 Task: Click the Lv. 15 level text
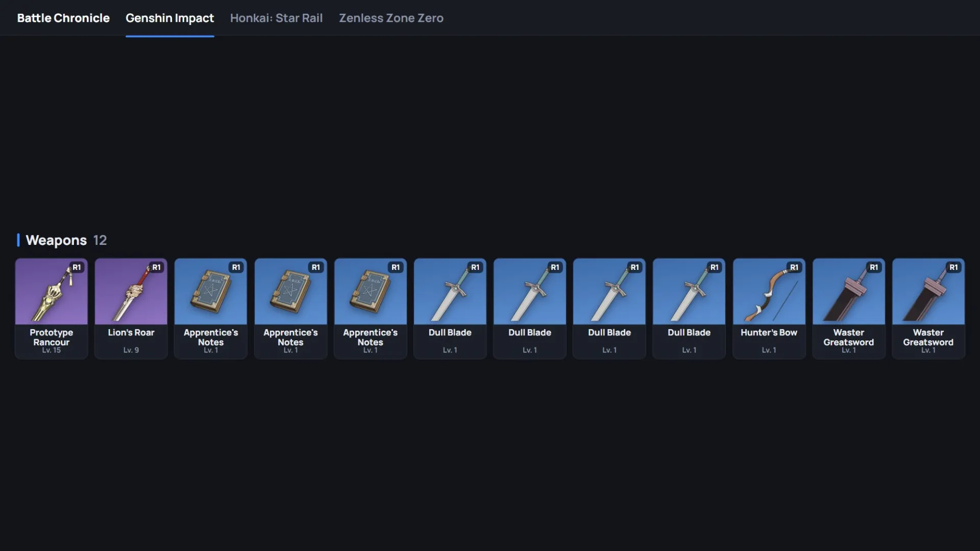[52, 350]
